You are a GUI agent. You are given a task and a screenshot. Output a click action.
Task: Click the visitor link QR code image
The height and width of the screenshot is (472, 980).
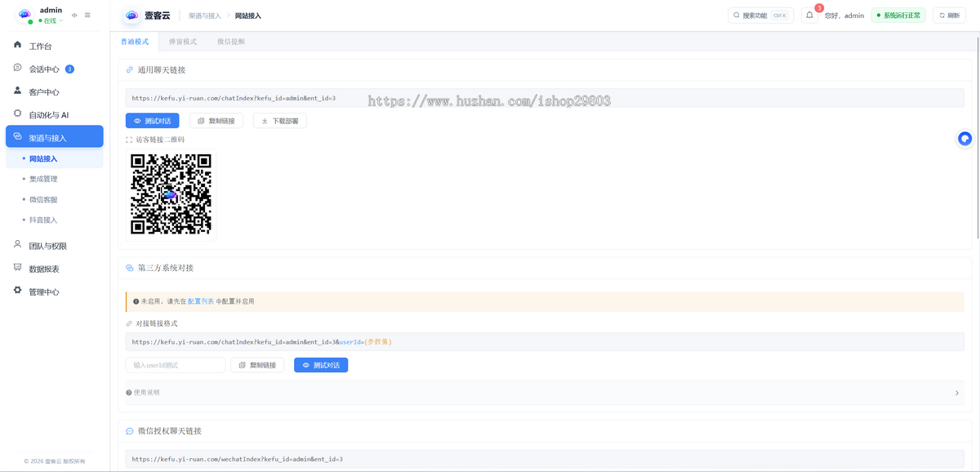[171, 194]
